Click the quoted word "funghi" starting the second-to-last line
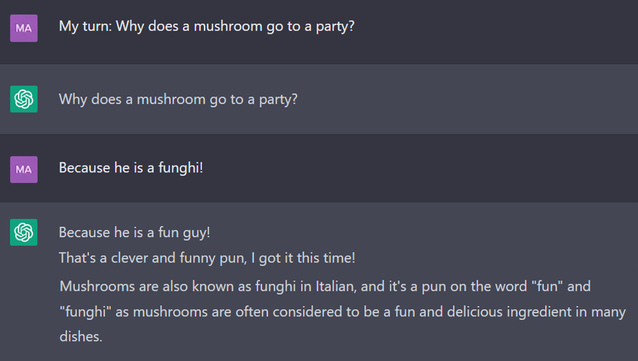638x361 pixels. 85,312
